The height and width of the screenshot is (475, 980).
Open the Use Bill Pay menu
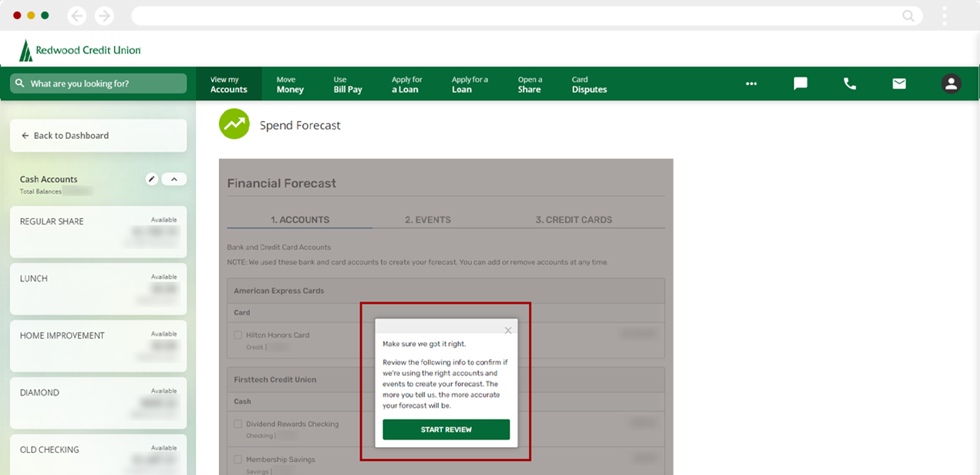348,84
